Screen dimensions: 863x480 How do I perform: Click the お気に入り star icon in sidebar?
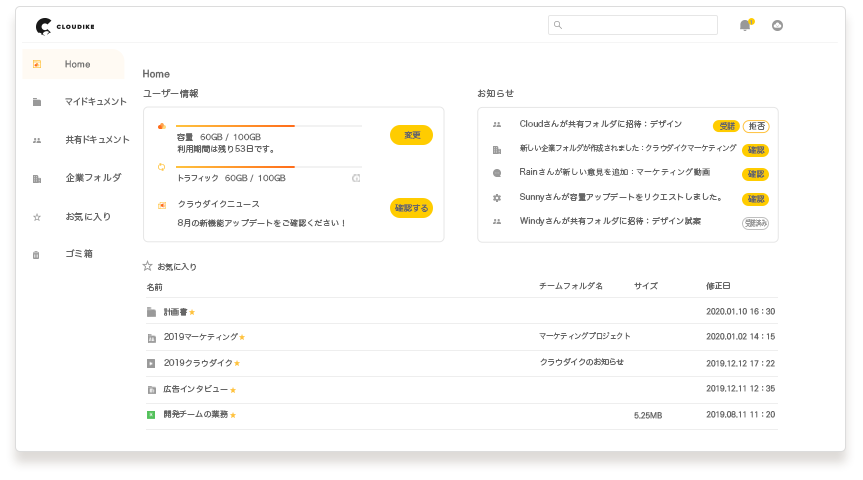click(37, 217)
